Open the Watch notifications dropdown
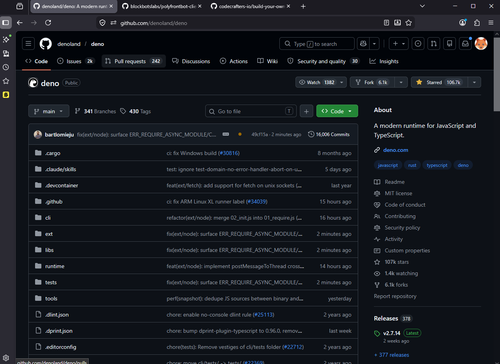 [x=321, y=82]
